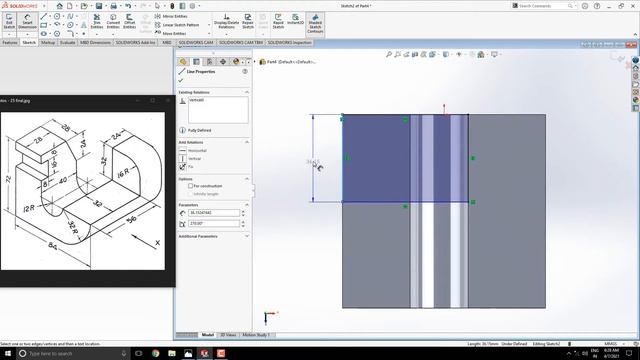Viewport: 640px width, 360px height.
Task: Open dropdown under Display/Delete Relations
Action: [227, 34]
